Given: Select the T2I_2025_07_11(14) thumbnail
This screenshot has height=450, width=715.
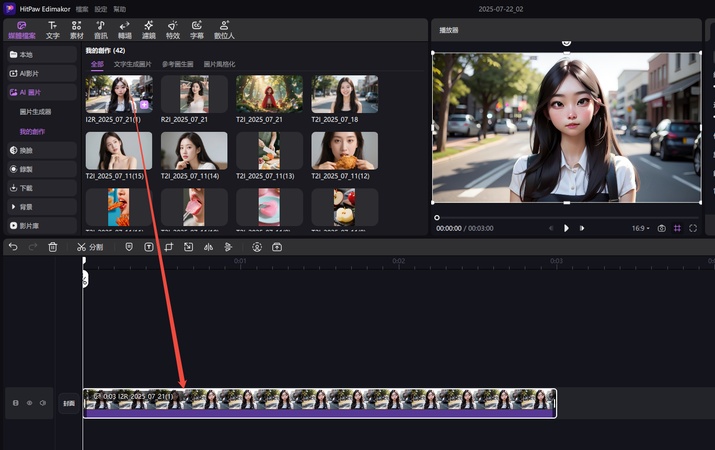Looking at the screenshot, I should click(194, 151).
